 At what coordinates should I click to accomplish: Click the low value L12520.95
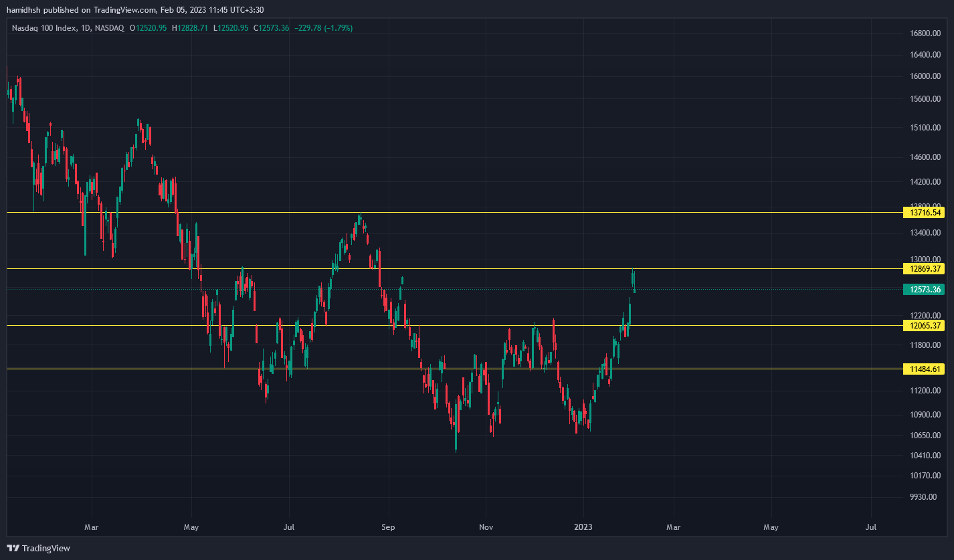[231, 27]
